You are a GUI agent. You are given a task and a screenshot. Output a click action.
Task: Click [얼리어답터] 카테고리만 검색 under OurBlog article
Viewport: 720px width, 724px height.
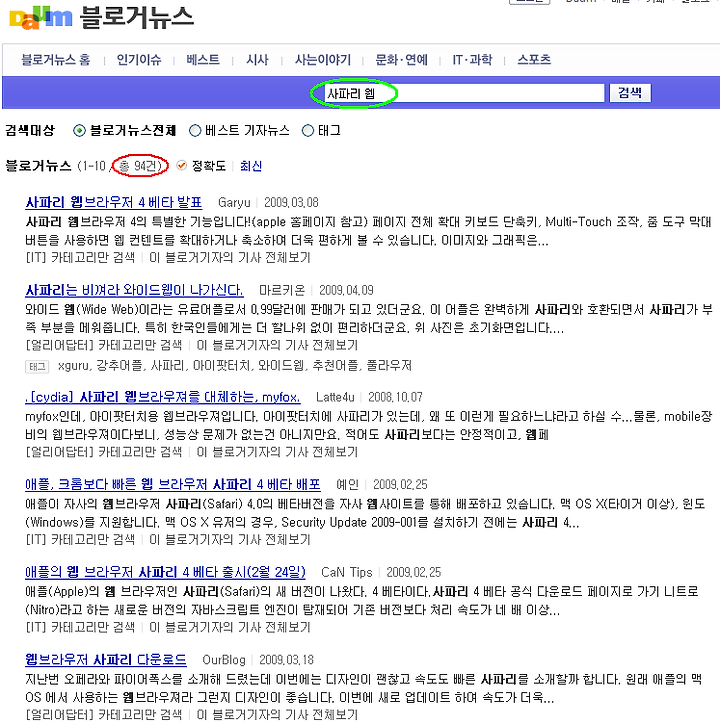(104, 715)
